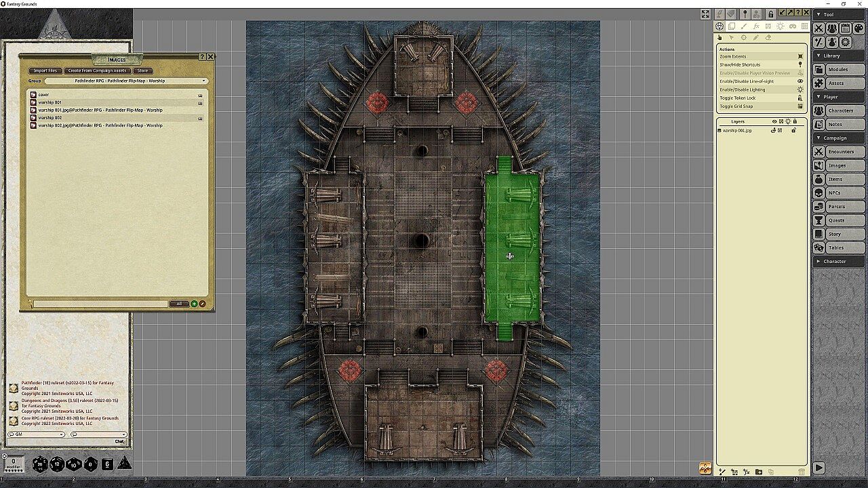Open the calendar tool icon
This screenshot has height=488, width=868.
(x=845, y=28)
